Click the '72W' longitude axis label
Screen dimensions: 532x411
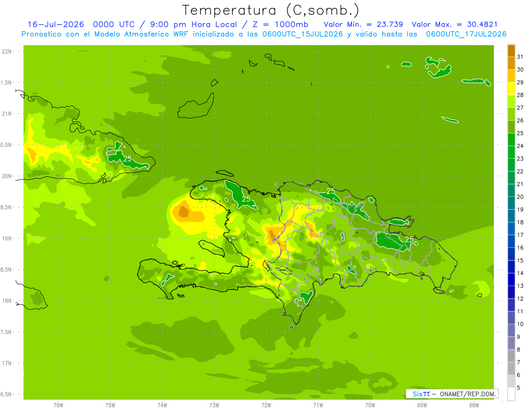coord(266,405)
